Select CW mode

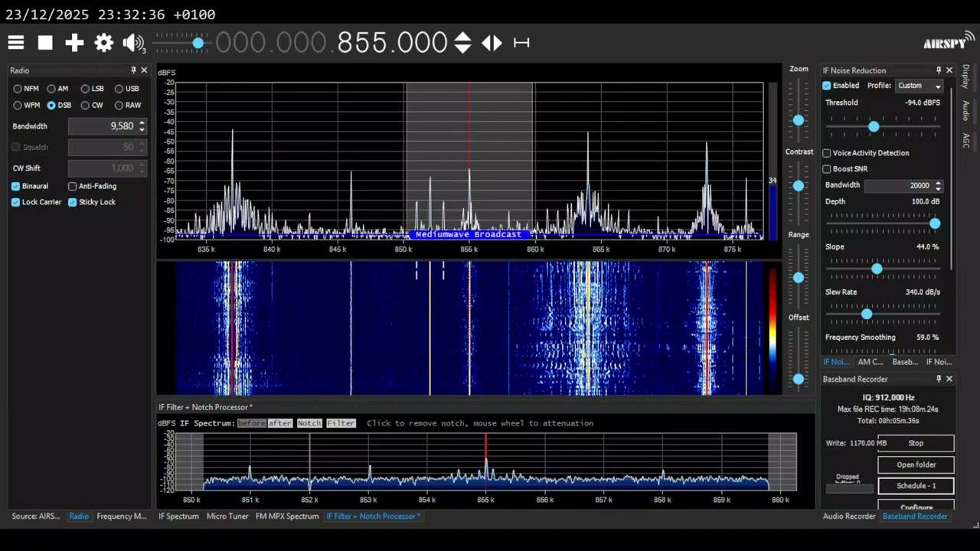[92, 105]
